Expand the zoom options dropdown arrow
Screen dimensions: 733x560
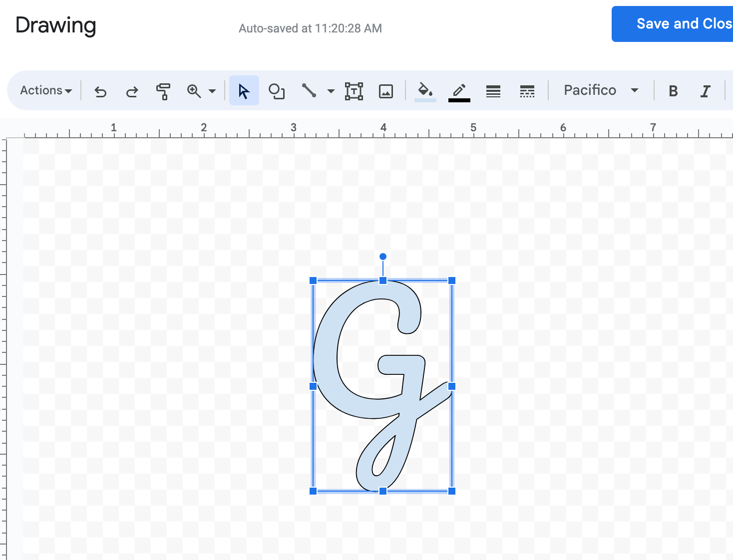(212, 91)
